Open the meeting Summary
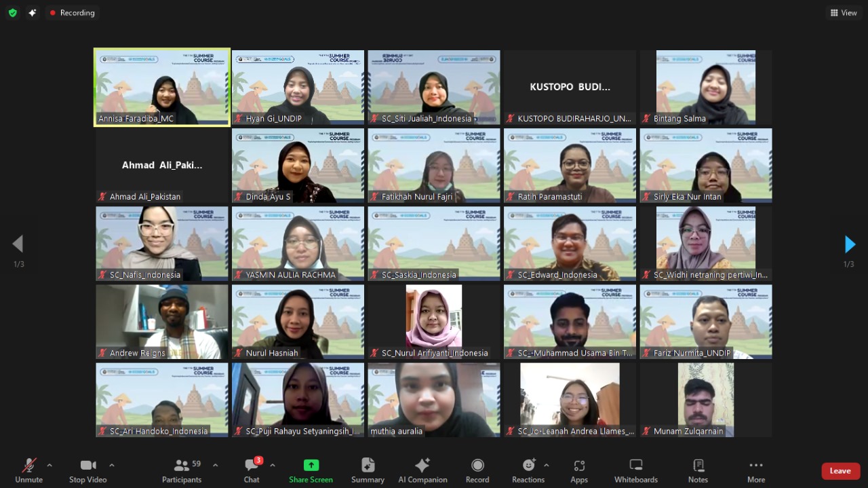The width and height of the screenshot is (868, 488). click(368, 470)
